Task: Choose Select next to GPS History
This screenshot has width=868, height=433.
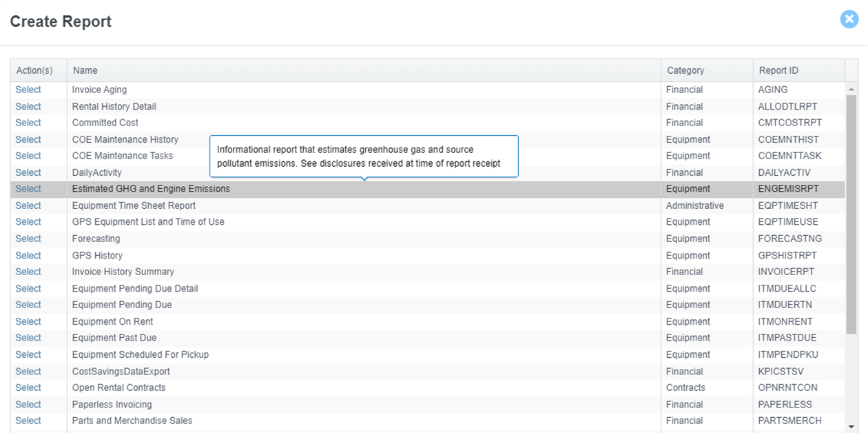Action: [x=28, y=255]
